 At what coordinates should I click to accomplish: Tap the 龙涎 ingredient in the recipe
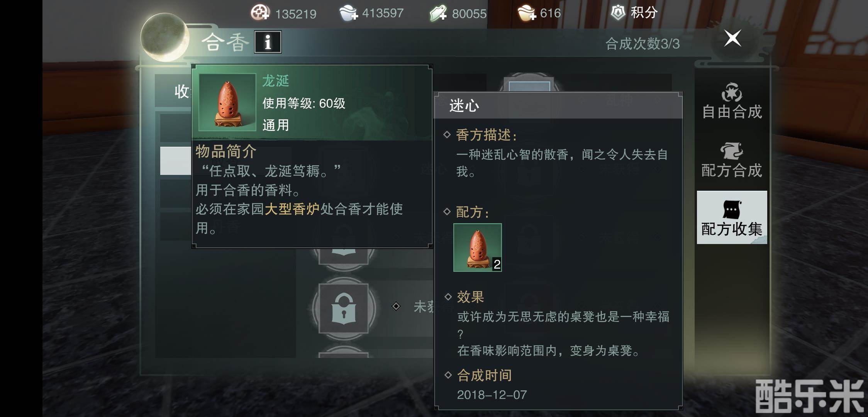[x=478, y=247]
